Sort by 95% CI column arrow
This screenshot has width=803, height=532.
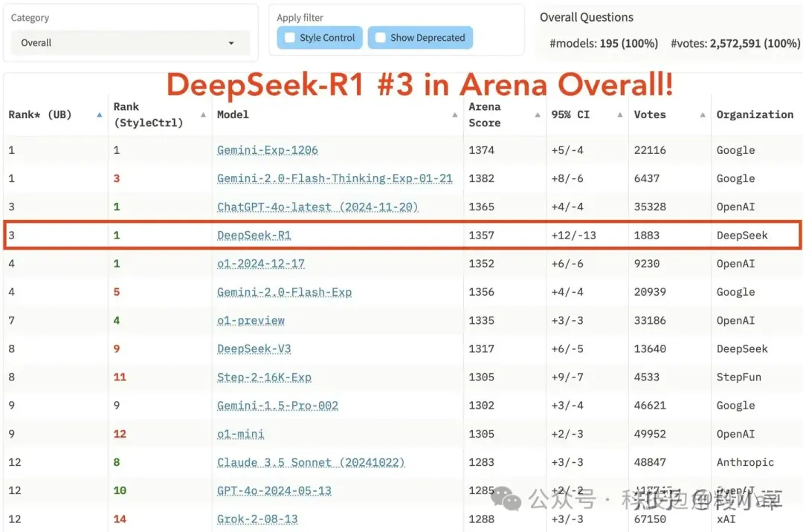(x=619, y=115)
